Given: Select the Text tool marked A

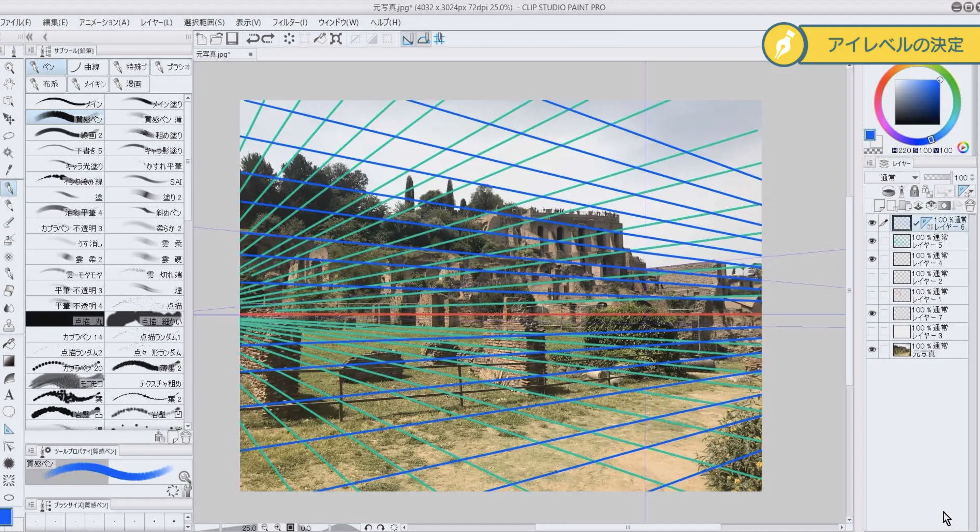Looking at the screenshot, I should (9, 395).
